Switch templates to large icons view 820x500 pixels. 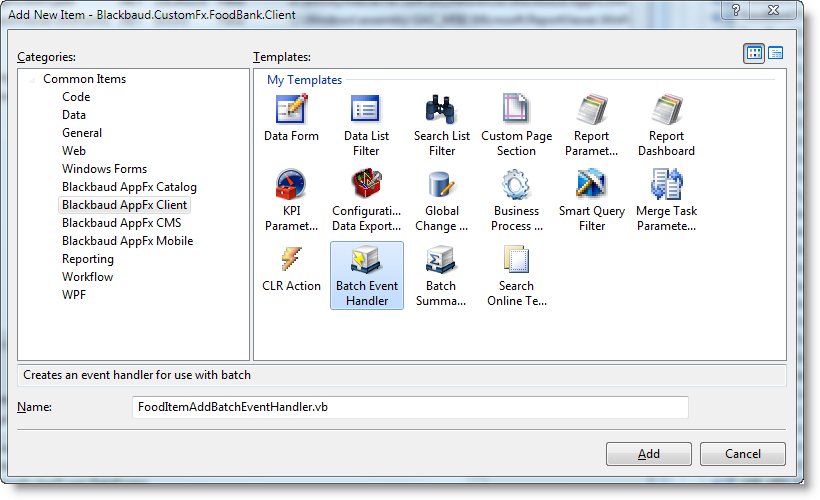pos(754,53)
